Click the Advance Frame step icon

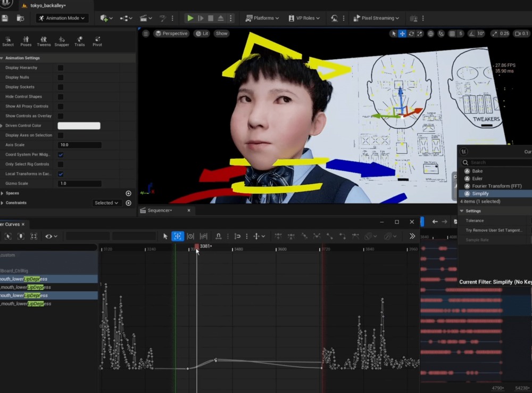[x=201, y=18]
